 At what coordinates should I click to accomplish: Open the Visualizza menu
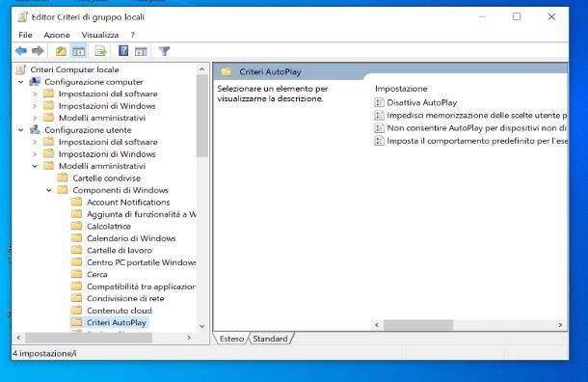tap(100, 35)
